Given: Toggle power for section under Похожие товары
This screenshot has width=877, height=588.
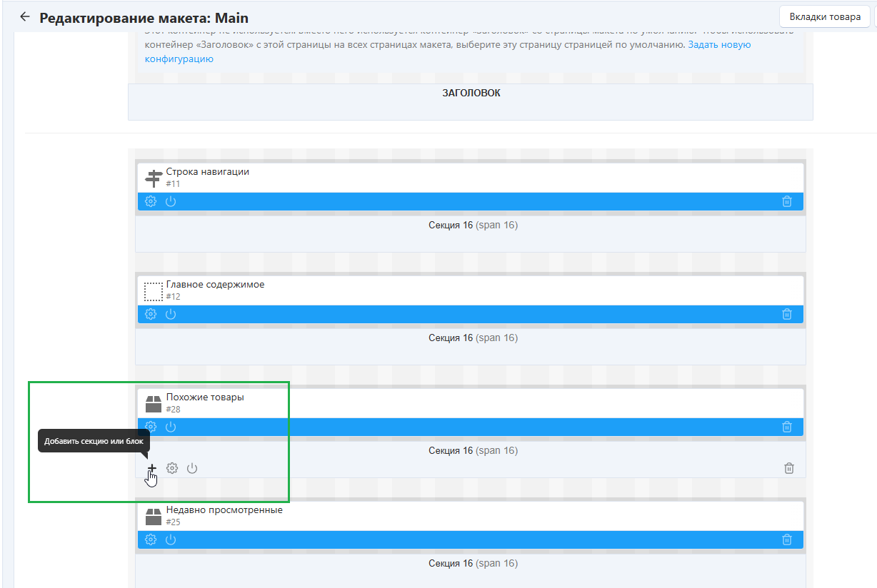Looking at the screenshot, I should [x=192, y=469].
